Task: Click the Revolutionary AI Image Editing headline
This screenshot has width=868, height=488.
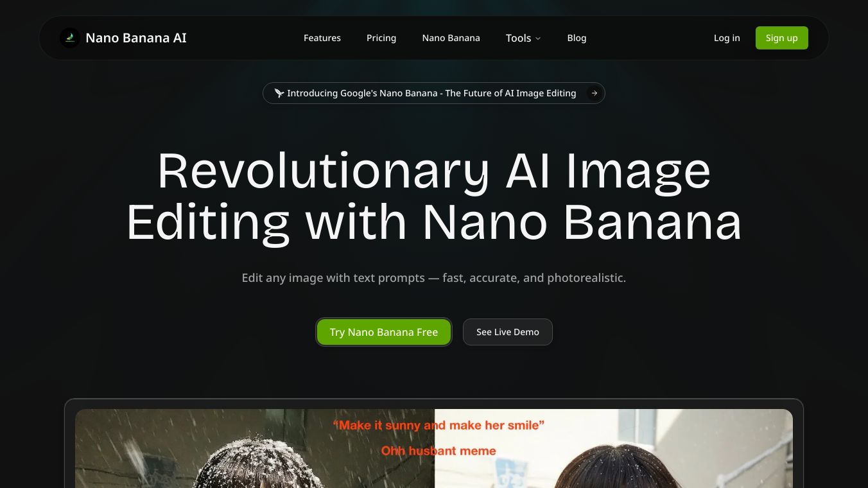Action: pyautogui.click(x=434, y=196)
